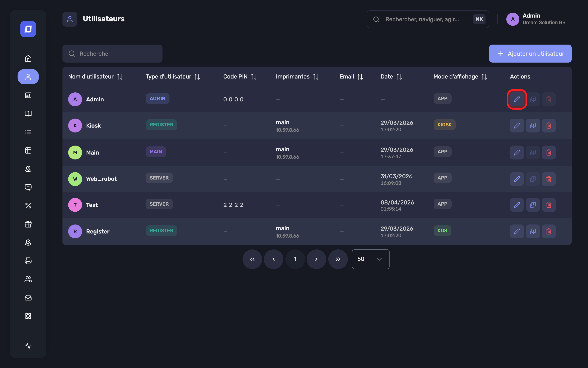The width and height of the screenshot is (588, 368).
Task: Open the inbox tray icon in sidebar
Action: click(x=28, y=297)
